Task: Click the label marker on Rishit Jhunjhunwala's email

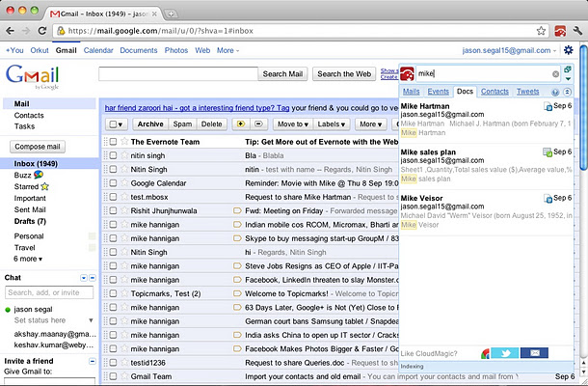Action: [237, 210]
